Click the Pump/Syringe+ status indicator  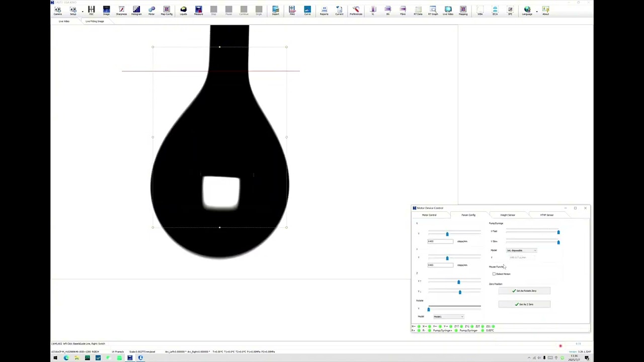[x=456, y=330]
